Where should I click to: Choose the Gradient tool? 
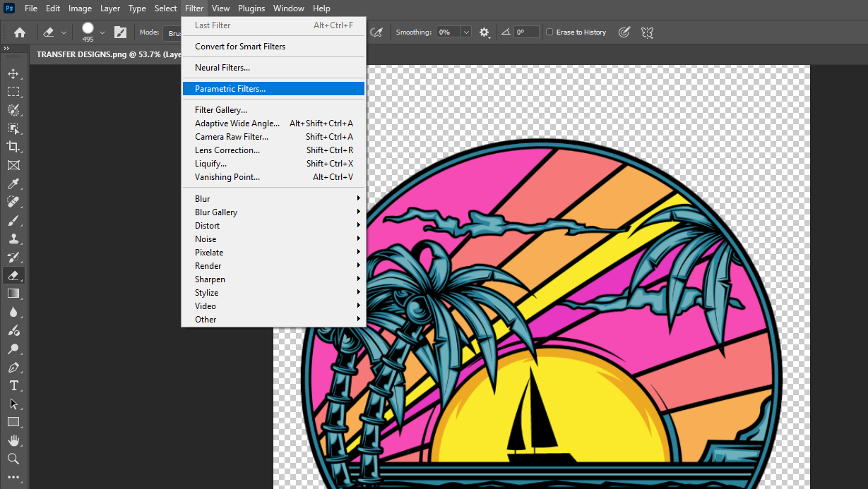pyautogui.click(x=13, y=294)
